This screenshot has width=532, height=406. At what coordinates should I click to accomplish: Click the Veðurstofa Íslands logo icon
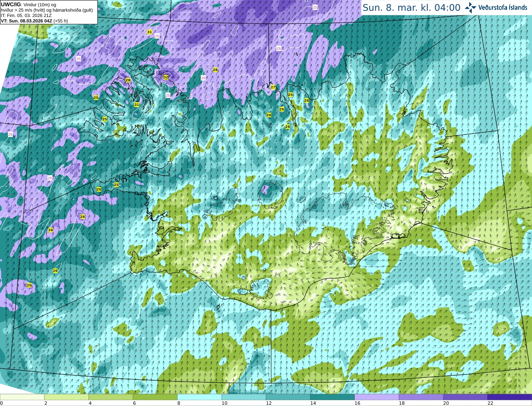click(x=470, y=7)
